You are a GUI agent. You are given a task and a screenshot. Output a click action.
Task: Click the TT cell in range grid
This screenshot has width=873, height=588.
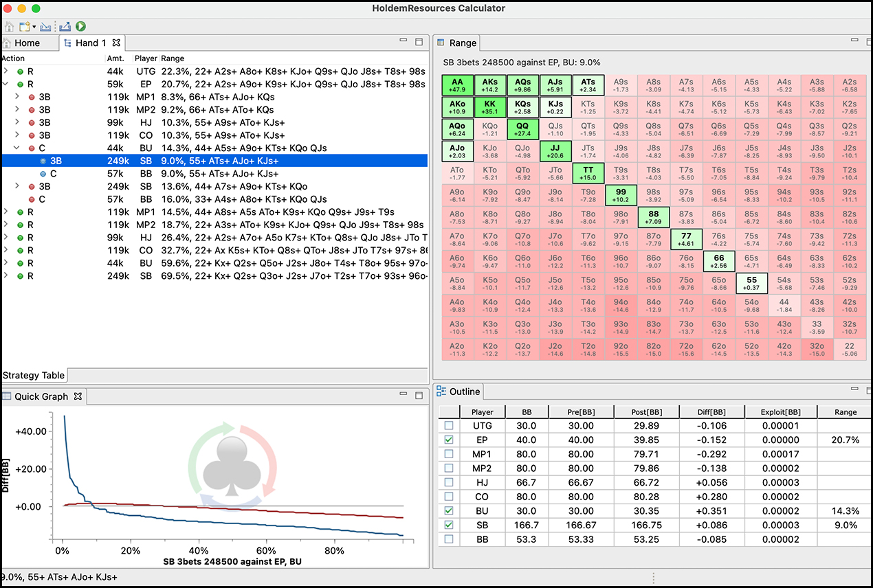pos(588,173)
